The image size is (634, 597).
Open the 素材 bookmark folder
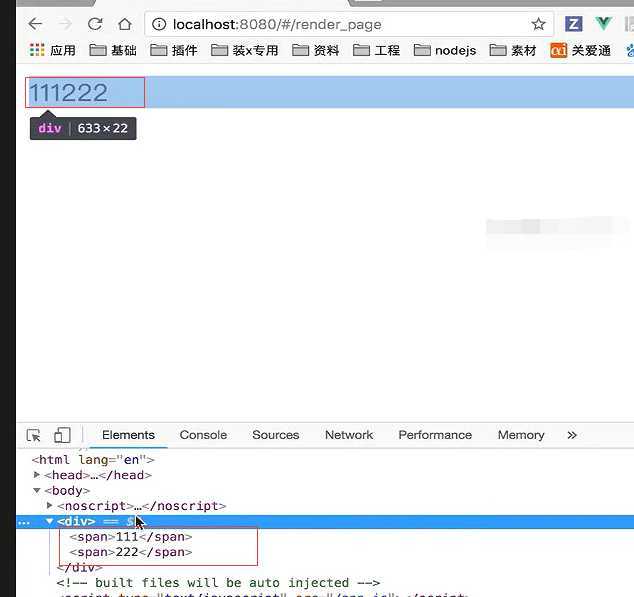click(x=513, y=50)
